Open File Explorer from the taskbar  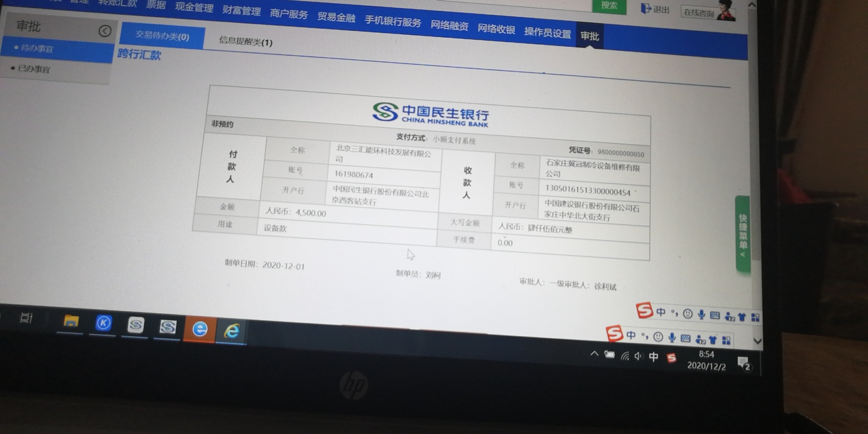(71, 321)
